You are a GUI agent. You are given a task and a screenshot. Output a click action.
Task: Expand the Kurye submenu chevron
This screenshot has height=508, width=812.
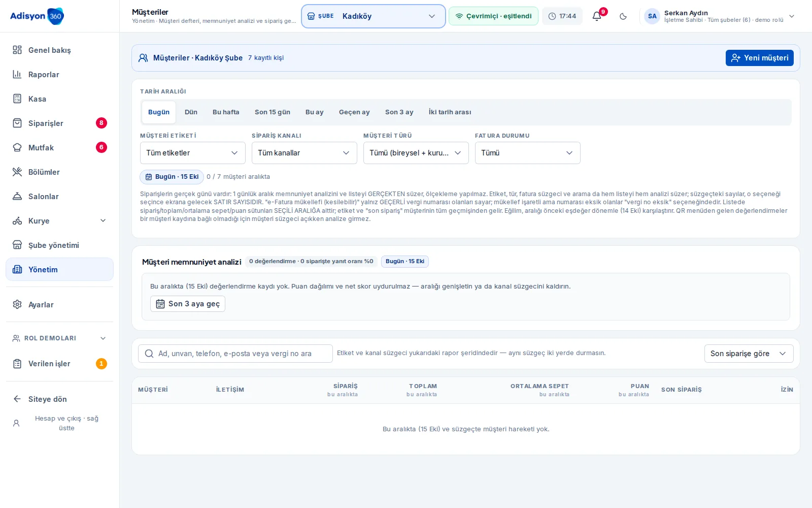click(x=103, y=220)
